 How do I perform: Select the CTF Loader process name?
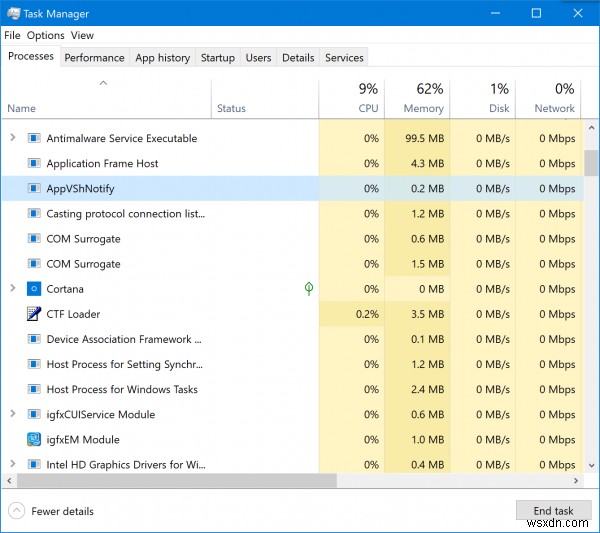[73, 314]
